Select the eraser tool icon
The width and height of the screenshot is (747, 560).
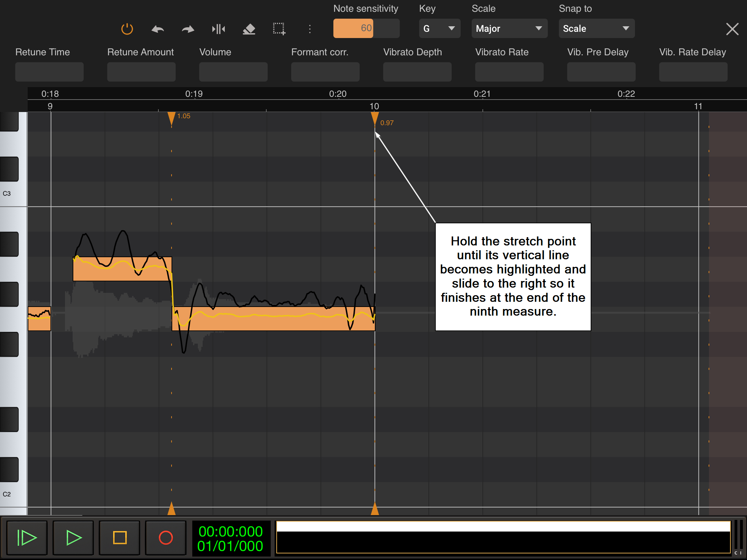pyautogui.click(x=249, y=29)
